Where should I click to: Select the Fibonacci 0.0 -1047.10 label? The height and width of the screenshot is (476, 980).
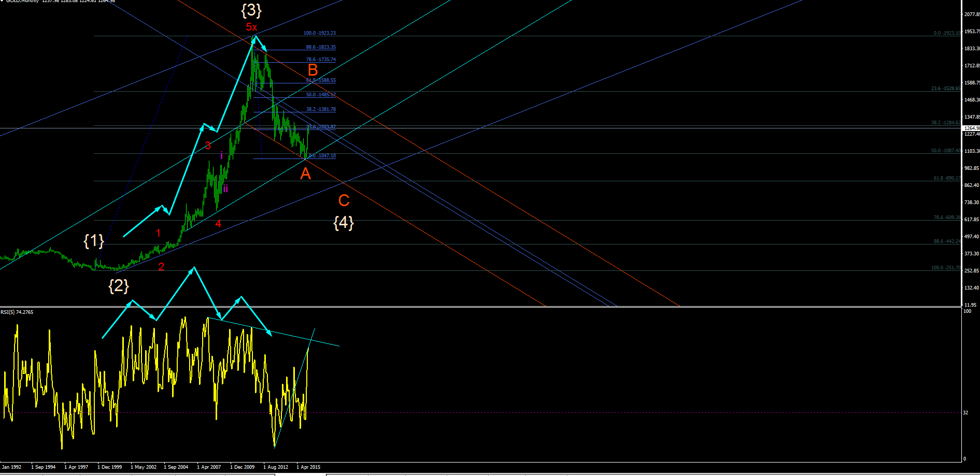pyautogui.click(x=322, y=155)
